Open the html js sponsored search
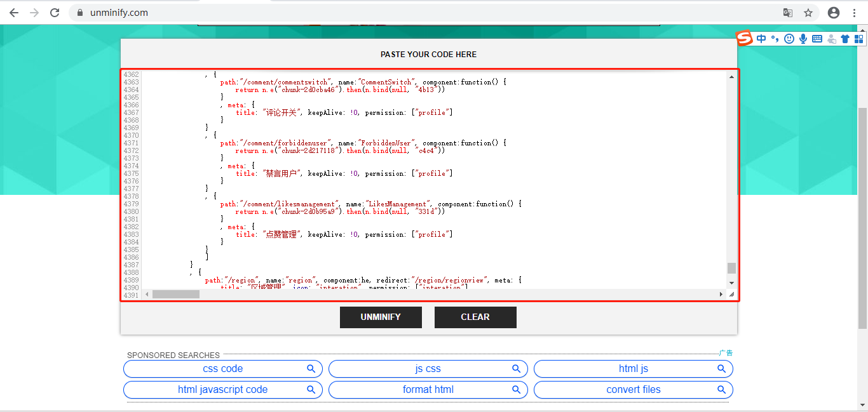This screenshot has height=412, width=868. pyautogui.click(x=634, y=369)
